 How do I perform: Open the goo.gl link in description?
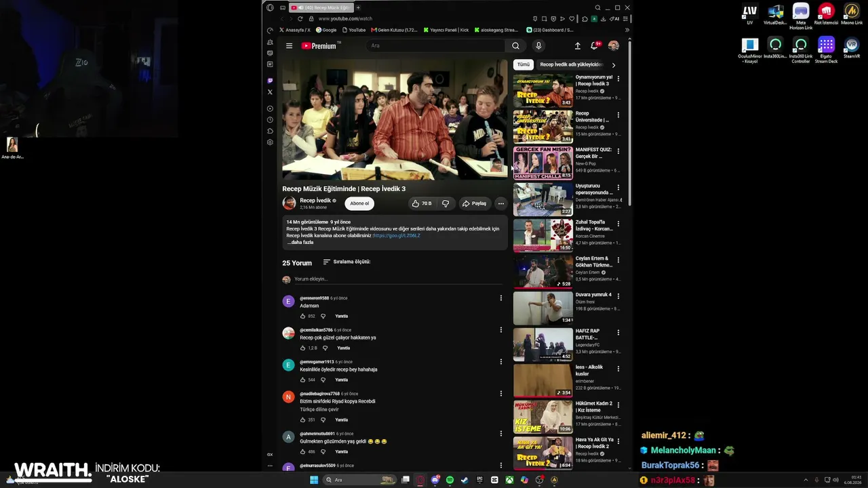[x=397, y=235]
